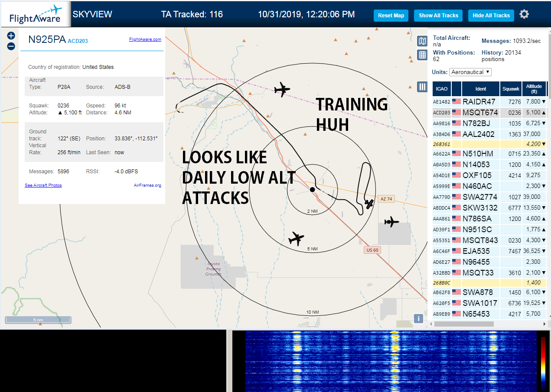Click Reset Map button

pos(391,15)
